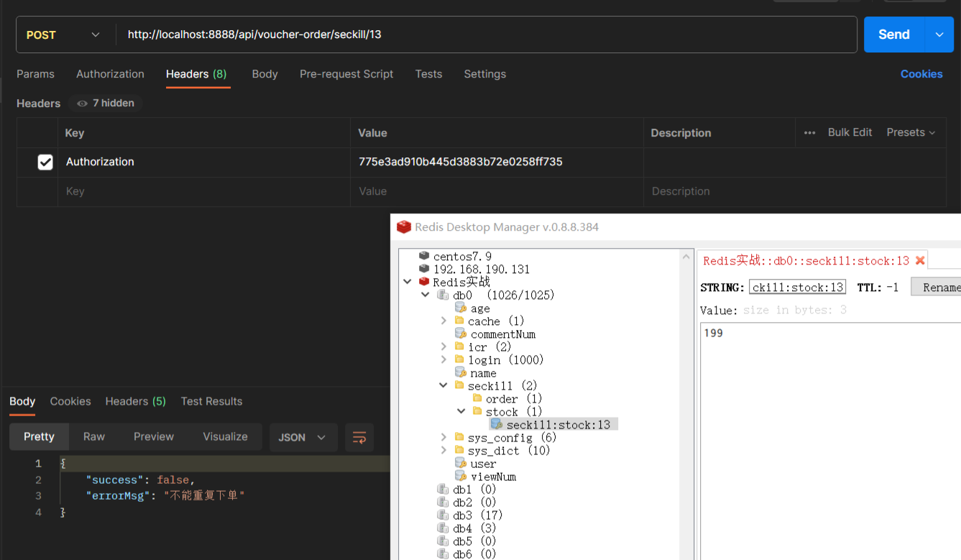Collapse the stock folder node
The height and width of the screenshot is (560, 961).
[x=461, y=411]
